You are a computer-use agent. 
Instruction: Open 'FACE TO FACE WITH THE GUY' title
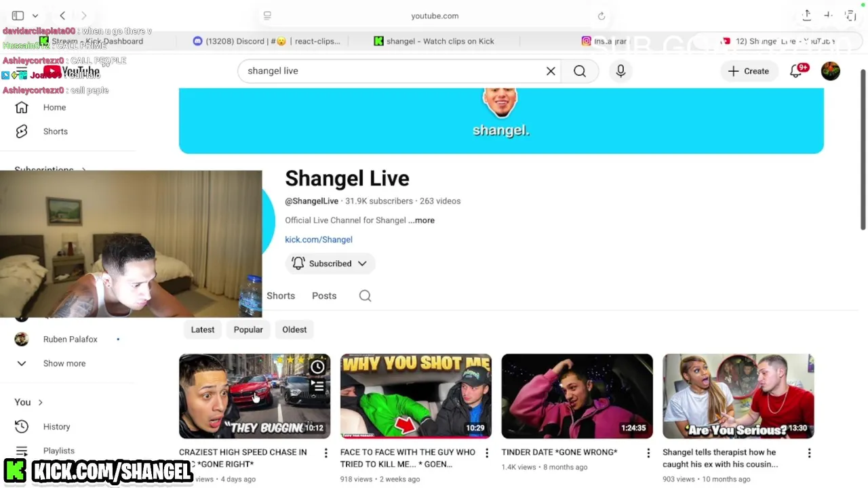(408, 458)
